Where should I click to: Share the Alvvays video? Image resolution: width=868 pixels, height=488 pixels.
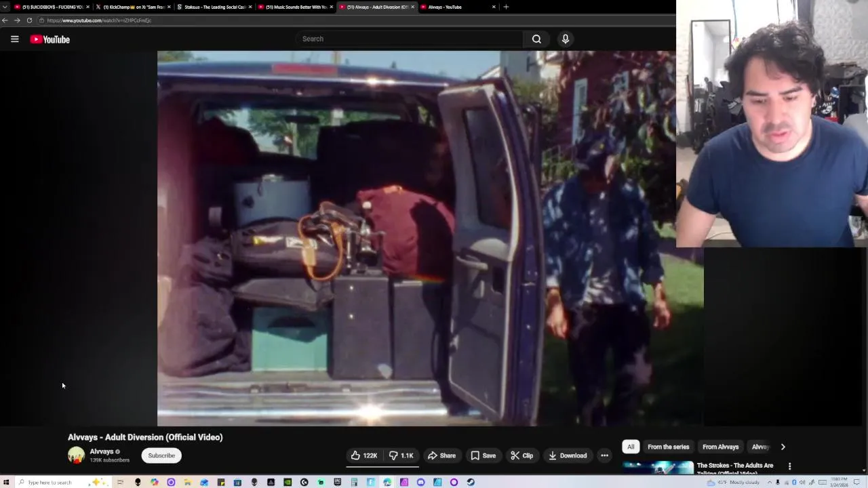point(441,455)
